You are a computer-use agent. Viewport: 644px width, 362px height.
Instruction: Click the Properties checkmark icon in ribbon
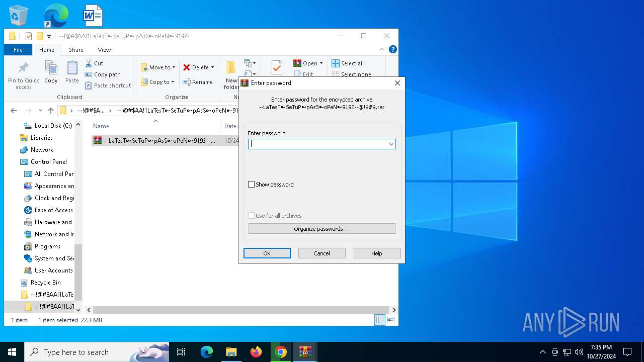coord(277,67)
